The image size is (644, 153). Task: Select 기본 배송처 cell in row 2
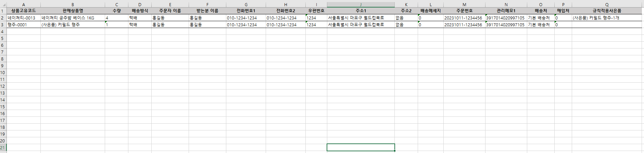click(x=541, y=18)
